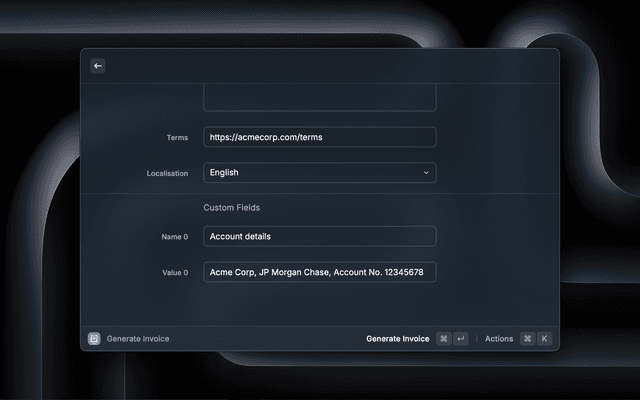Click the Terms field label

pyautogui.click(x=177, y=138)
